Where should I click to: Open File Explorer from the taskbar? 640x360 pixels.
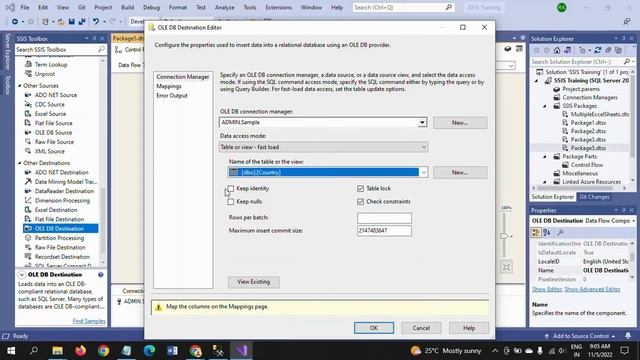(x=57, y=351)
